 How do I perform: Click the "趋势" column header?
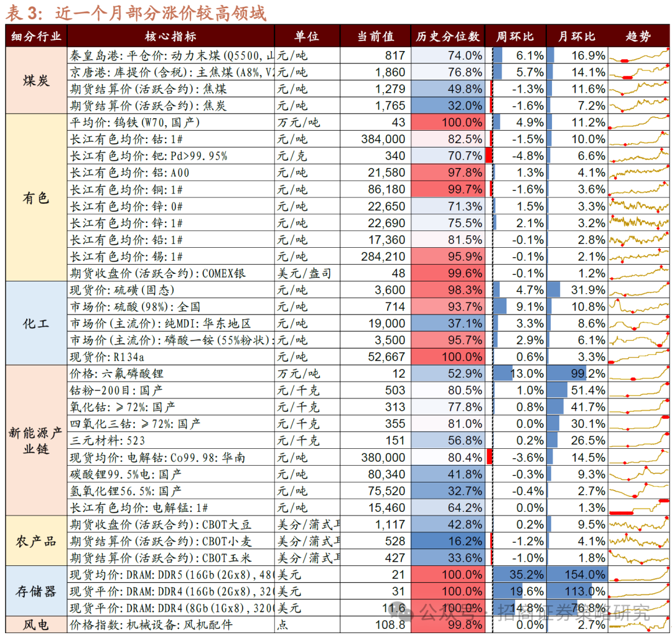[638, 36]
